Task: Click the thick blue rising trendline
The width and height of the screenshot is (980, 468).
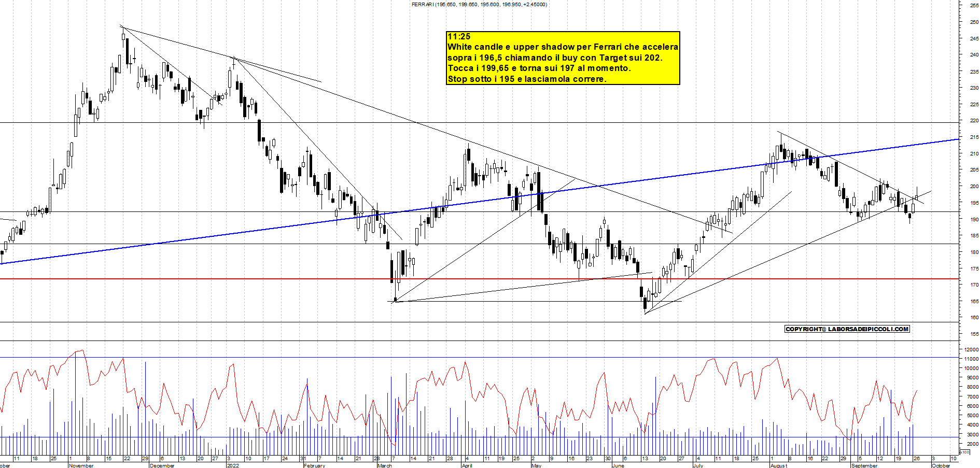Action: tap(480, 202)
